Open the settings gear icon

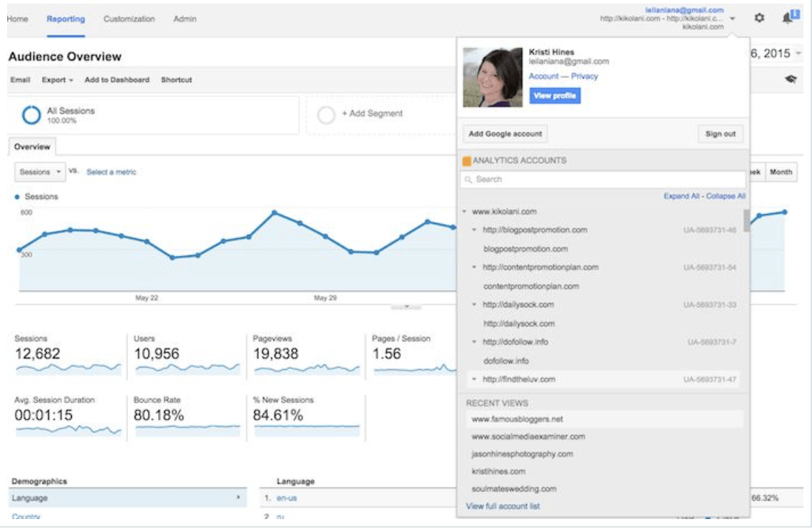tap(759, 18)
